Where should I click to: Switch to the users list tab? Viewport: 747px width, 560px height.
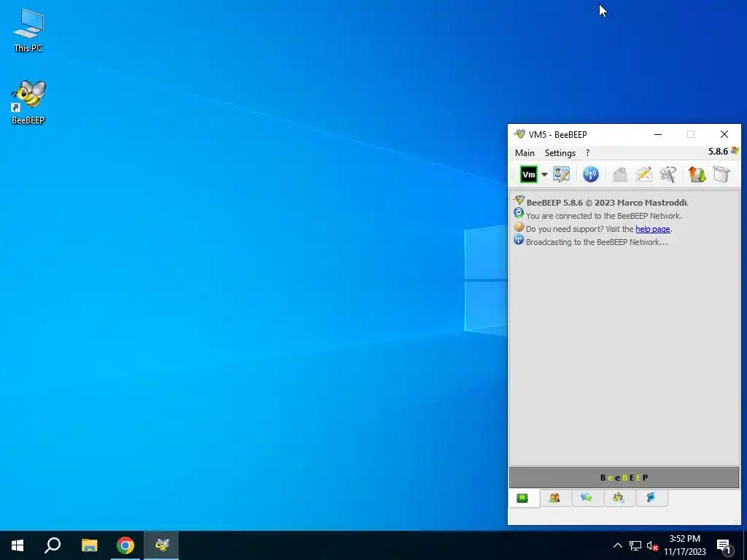pyautogui.click(x=554, y=497)
